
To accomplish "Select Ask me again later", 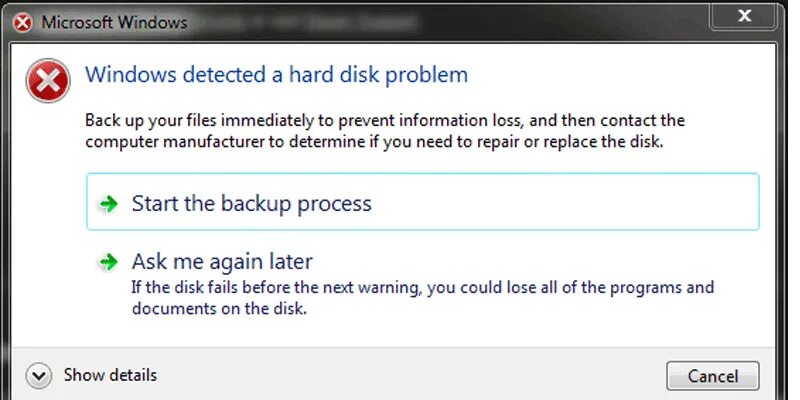I will [222, 262].
